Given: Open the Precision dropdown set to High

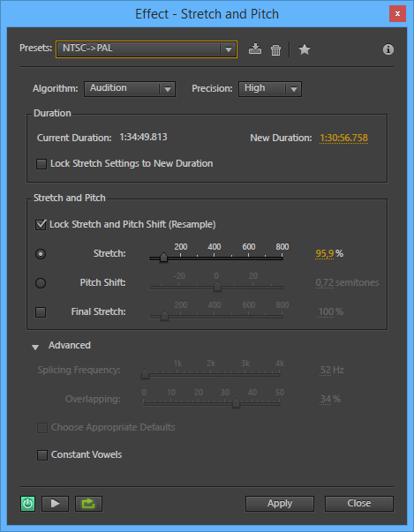Looking at the screenshot, I should (270, 89).
